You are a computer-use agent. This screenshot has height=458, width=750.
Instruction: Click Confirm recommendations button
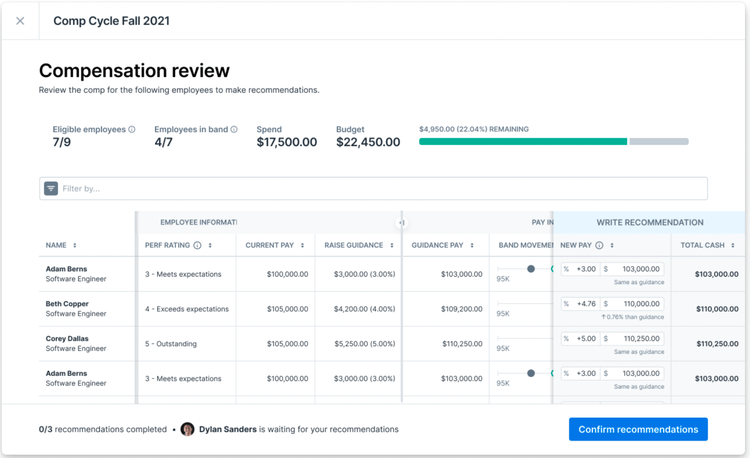point(638,429)
